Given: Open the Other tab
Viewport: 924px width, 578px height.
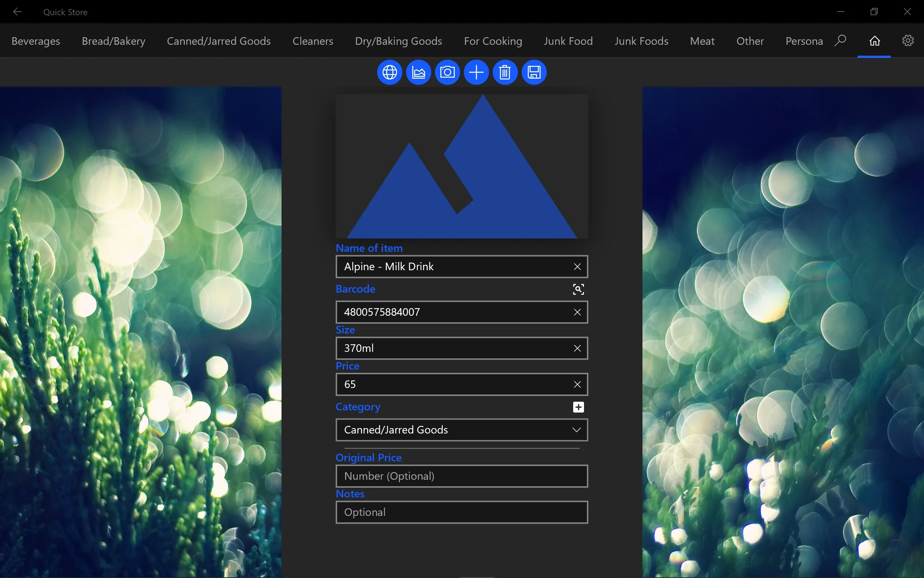Looking at the screenshot, I should click(750, 41).
